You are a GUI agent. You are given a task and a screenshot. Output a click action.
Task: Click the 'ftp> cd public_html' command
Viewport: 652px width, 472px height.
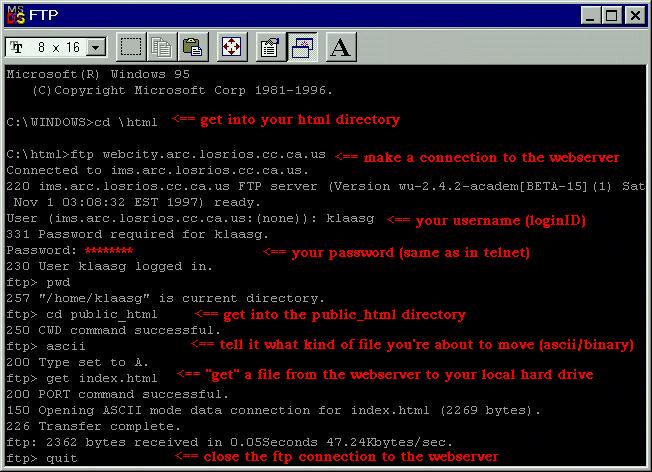[82, 314]
